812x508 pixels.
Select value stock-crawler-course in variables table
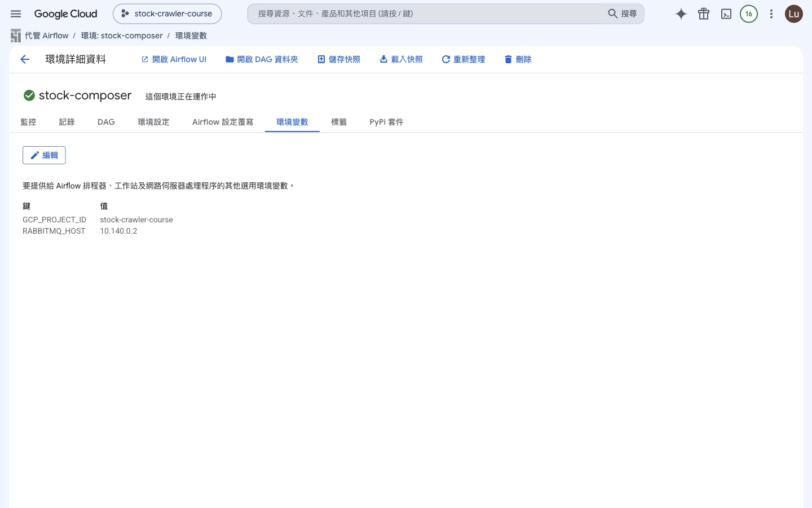tap(136, 220)
